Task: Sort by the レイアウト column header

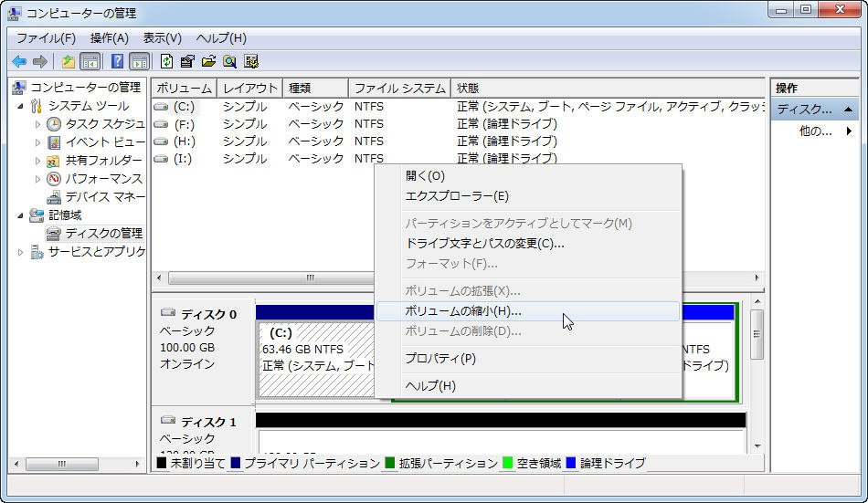Action: pos(249,88)
